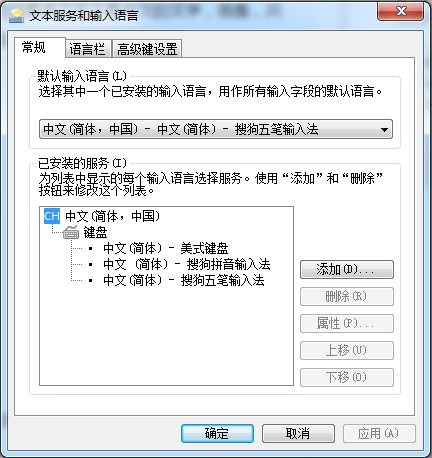Cancel the dialog with 取消
Image resolution: width=432 pixels, height=458 pixels.
[x=298, y=433]
